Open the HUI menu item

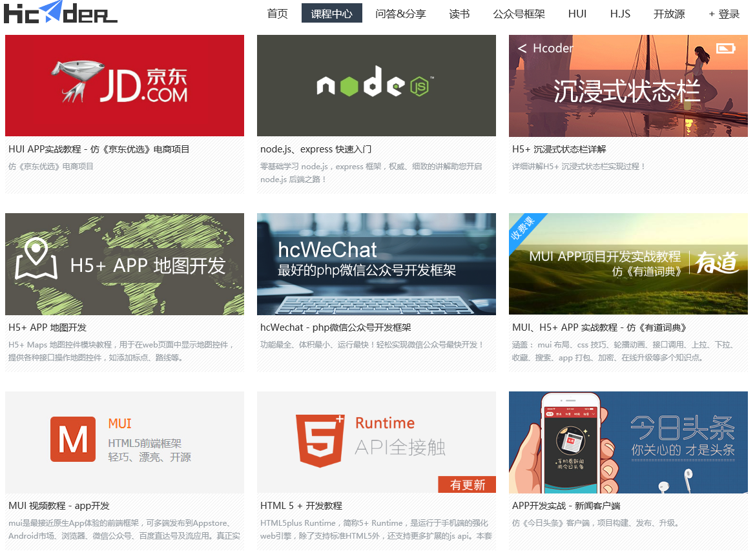pos(577,14)
